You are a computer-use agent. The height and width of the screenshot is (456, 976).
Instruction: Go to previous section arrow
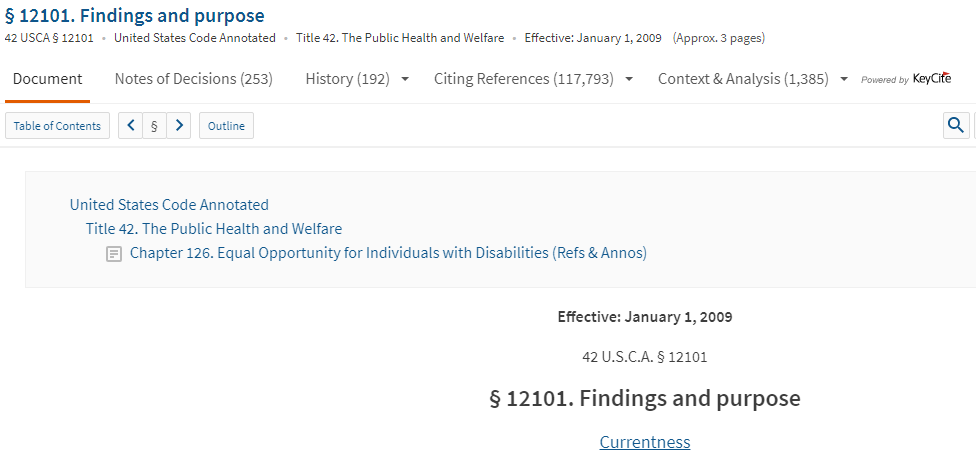[x=131, y=126]
